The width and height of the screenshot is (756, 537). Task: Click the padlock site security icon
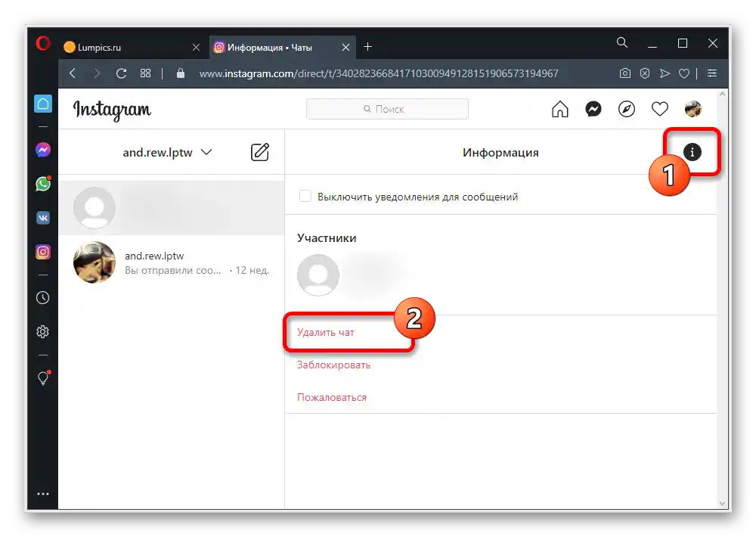[x=181, y=73]
